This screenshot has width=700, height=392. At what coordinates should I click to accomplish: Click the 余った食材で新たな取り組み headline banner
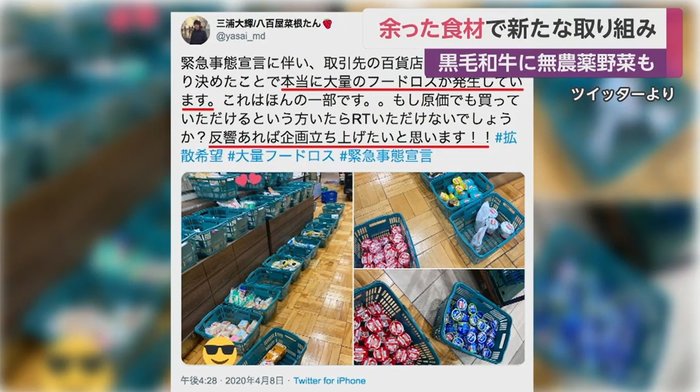(517, 29)
